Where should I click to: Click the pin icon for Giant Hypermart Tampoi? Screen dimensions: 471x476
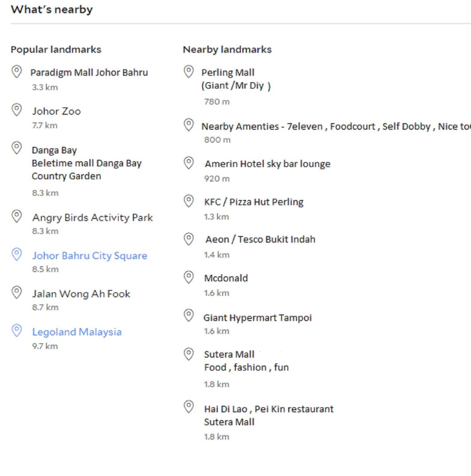(189, 315)
